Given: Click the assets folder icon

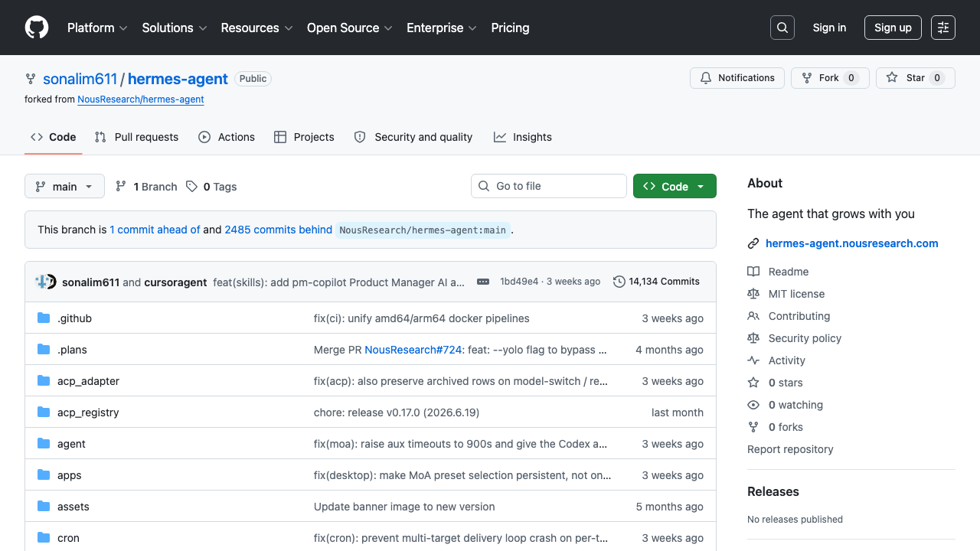Looking at the screenshot, I should (44, 507).
